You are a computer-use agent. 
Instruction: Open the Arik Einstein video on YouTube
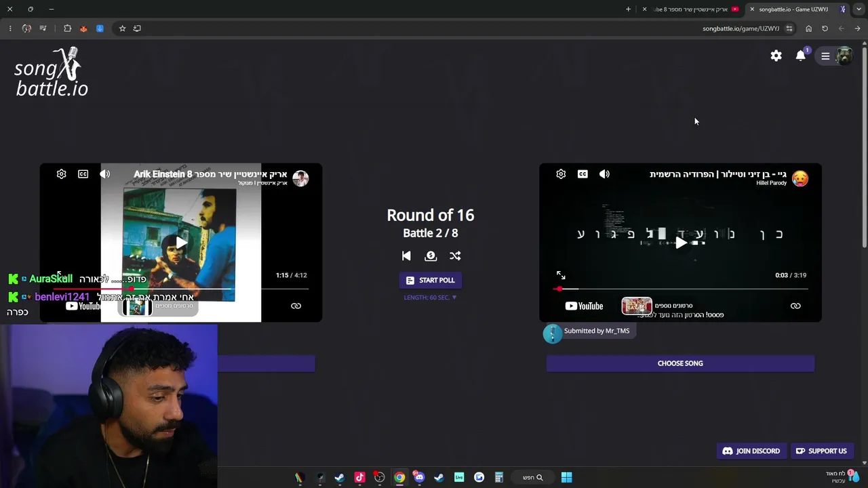pyautogui.click(x=84, y=306)
